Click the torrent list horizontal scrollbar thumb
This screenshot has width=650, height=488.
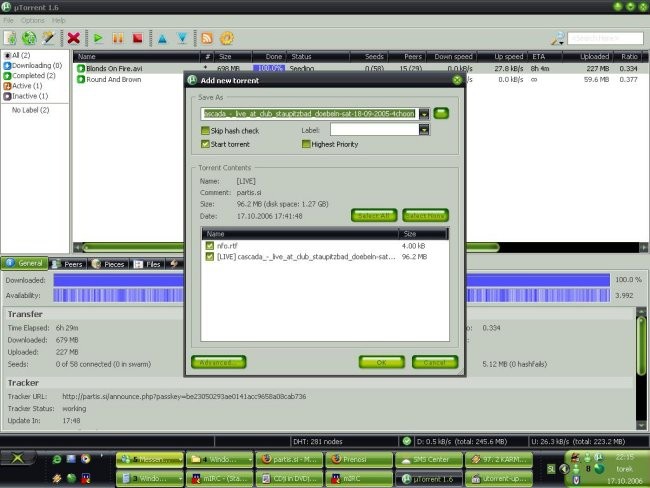290,248
